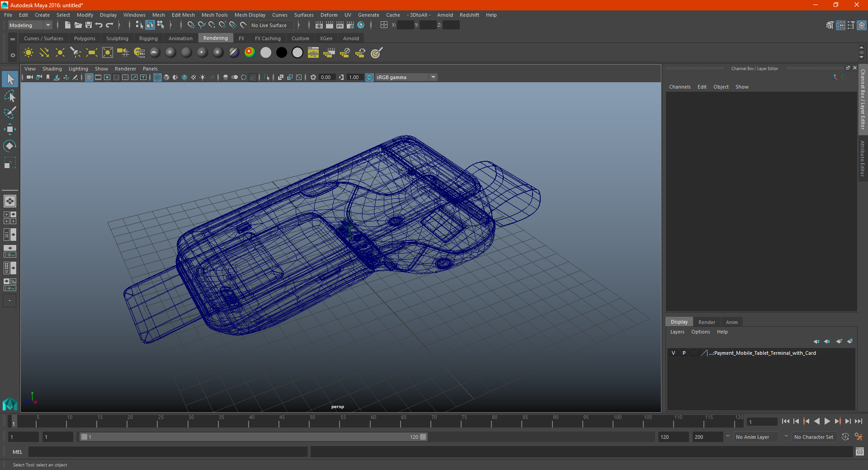Toggle visibility V on Payment_Mobile layer
The image size is (868, 470).
click(x=673, y=353)
